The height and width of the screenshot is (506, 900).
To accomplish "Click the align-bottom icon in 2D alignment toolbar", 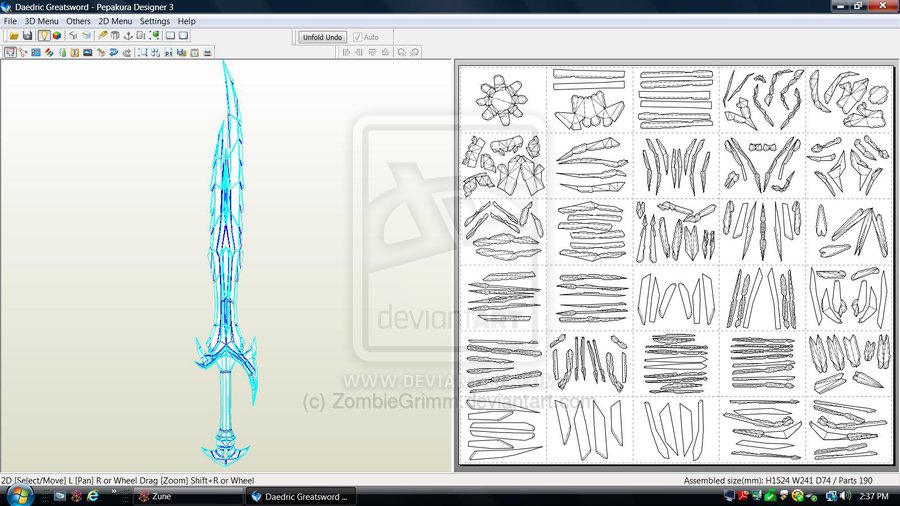I will tap(385, 52).
